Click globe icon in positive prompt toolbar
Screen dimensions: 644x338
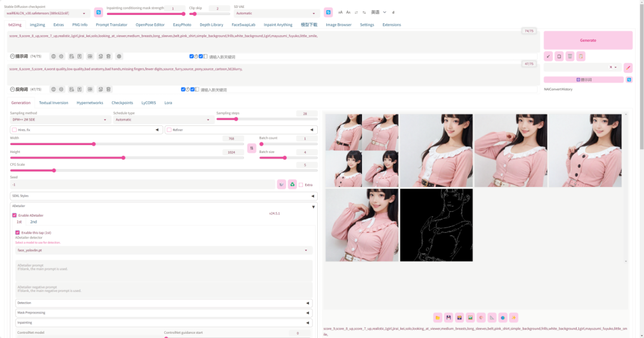(54, 56)
